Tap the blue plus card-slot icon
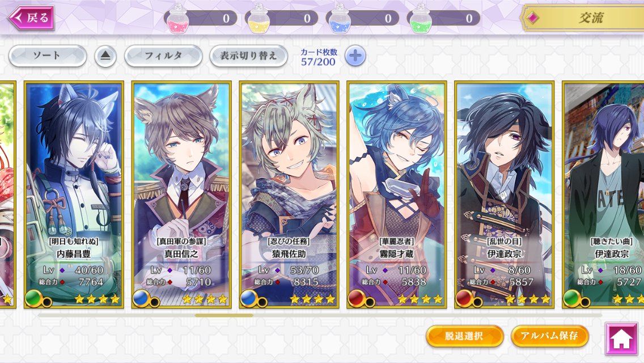Viewport: 644px width, 363px height. click(x=355, y=56)
